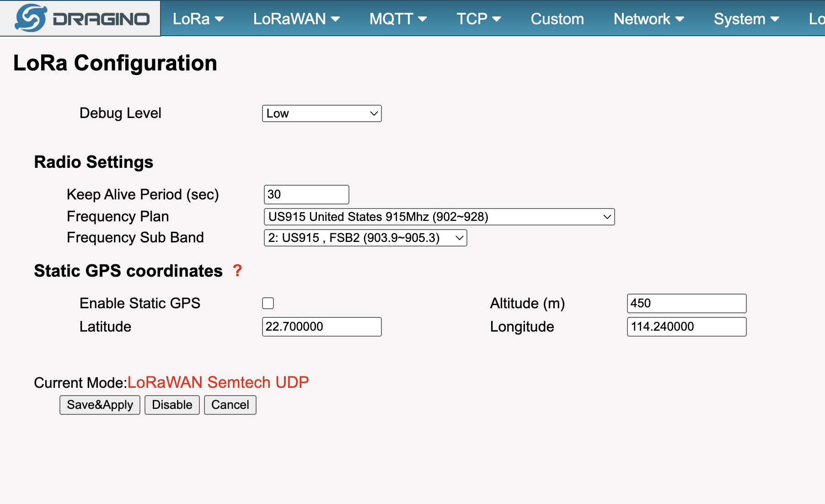Toggle the Enable Static GPS checkbox
Screen dimensions: 825x504
tap(268, 303)
